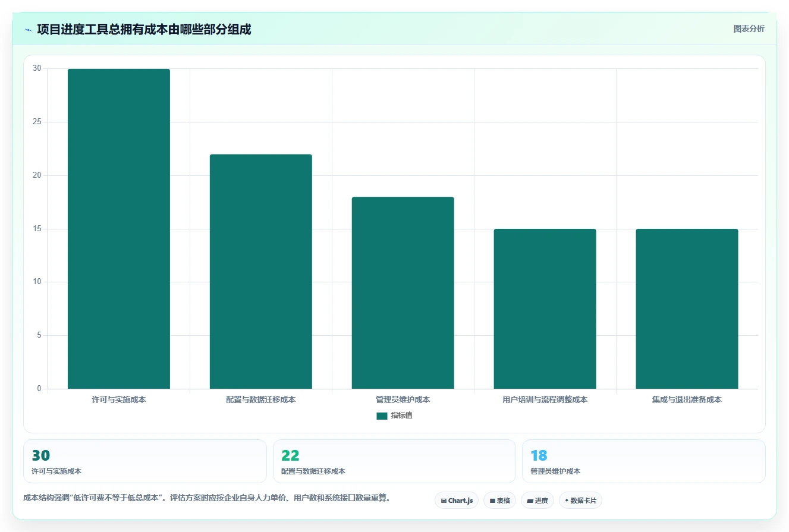Click the 管理员维护成本 bar
This screenshot has height=532, width=789.
click(403, 293)
